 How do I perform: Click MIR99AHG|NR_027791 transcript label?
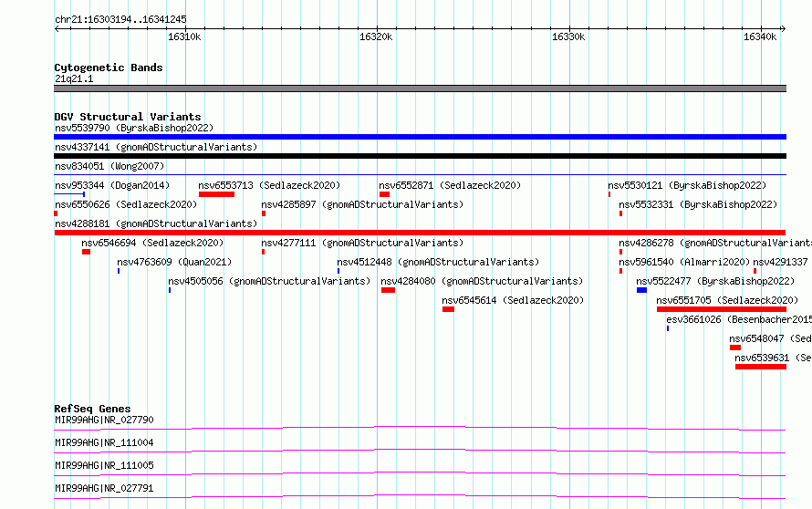click(104, 488)
